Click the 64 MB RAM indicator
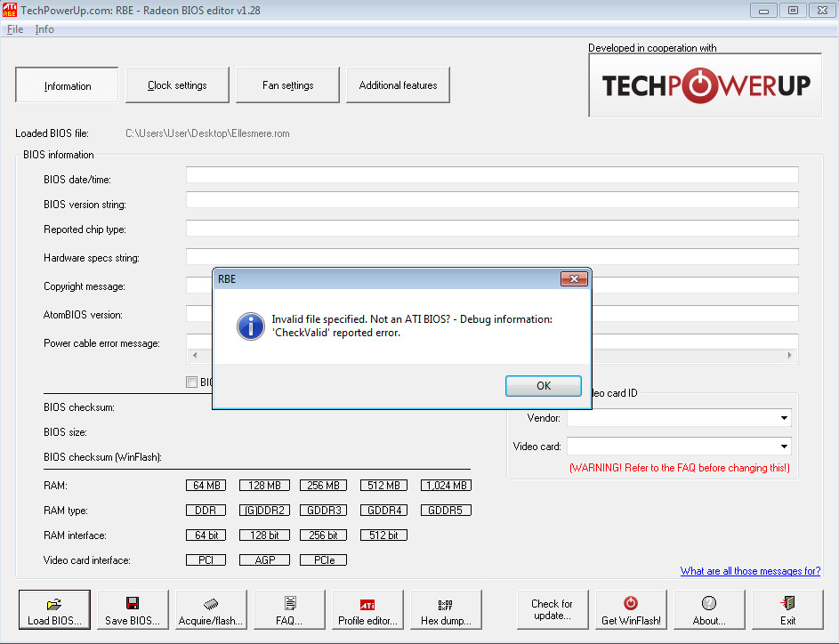Viewport: 839px width, 644px height. click(x=206, y=485)
